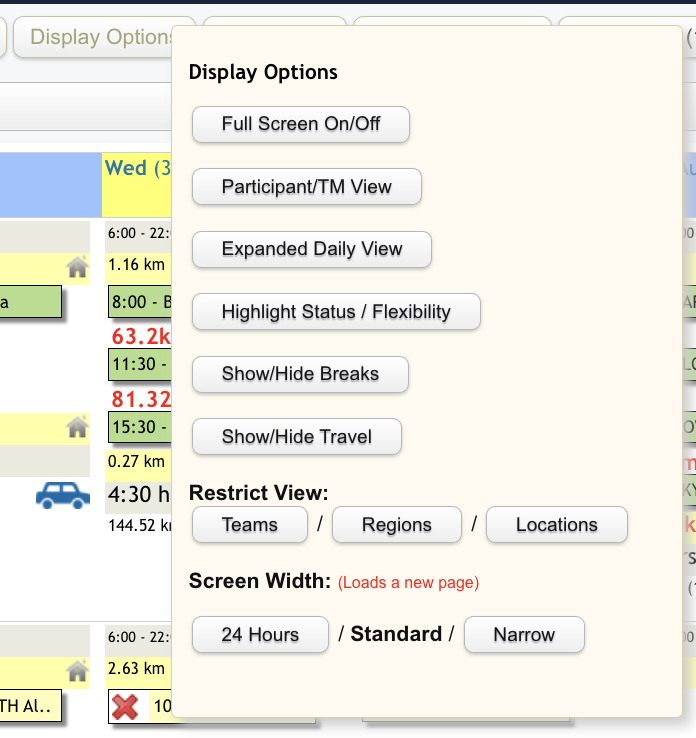Screen dimensions: 696x738
Task: Set screen width to 24 Hours
Action: pyautogui.click(x=260, y=634)
